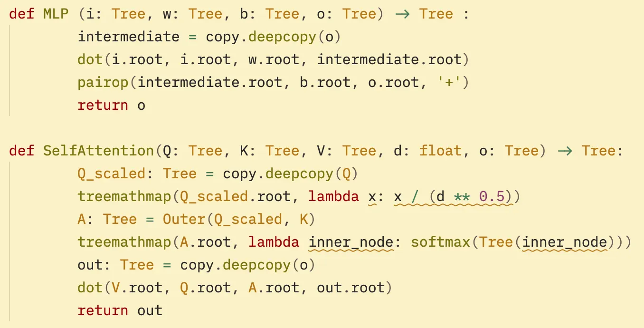Click the SelfAttention function name
Screen dimensions: 644x328
tap(99, 151)
